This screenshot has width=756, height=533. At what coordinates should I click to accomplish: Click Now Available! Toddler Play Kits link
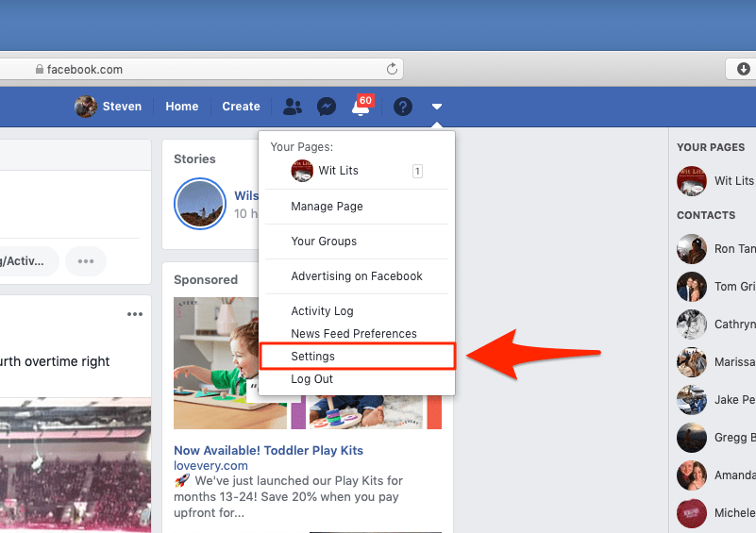pos(269,450)
